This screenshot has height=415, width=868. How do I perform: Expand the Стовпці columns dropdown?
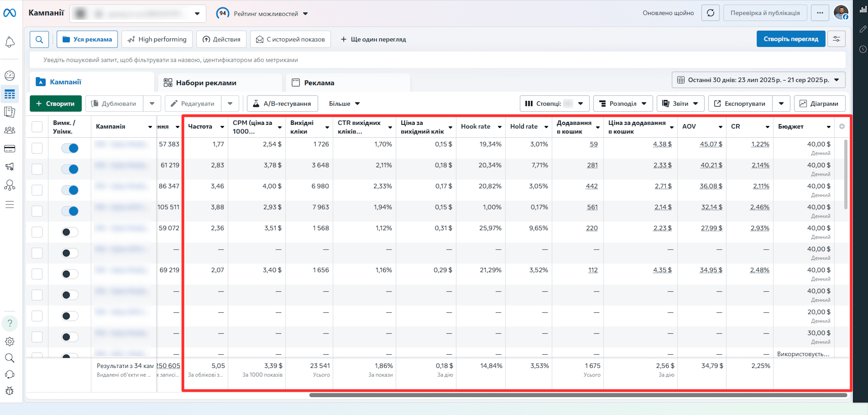tap(554, 104)
